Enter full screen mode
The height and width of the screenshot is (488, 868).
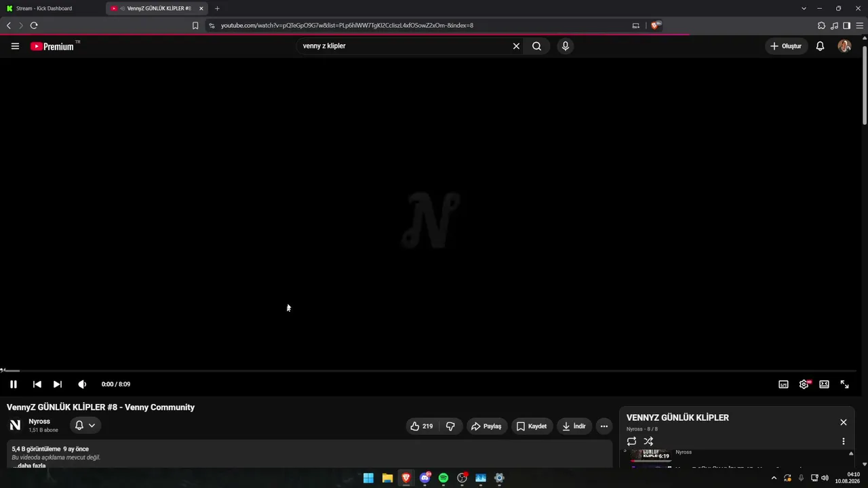[844, 384]
